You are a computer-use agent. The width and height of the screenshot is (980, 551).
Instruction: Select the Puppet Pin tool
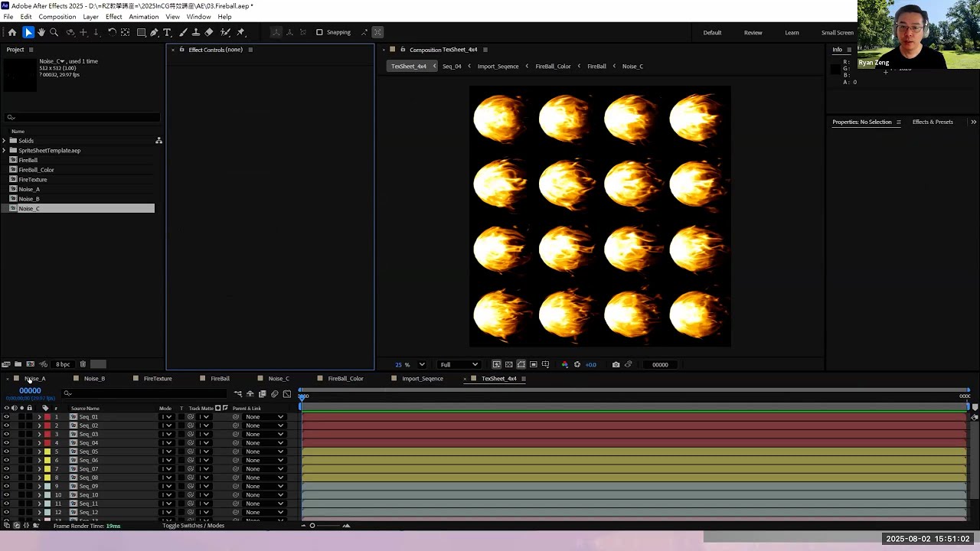pyautogui.click(x=240, y=32)
